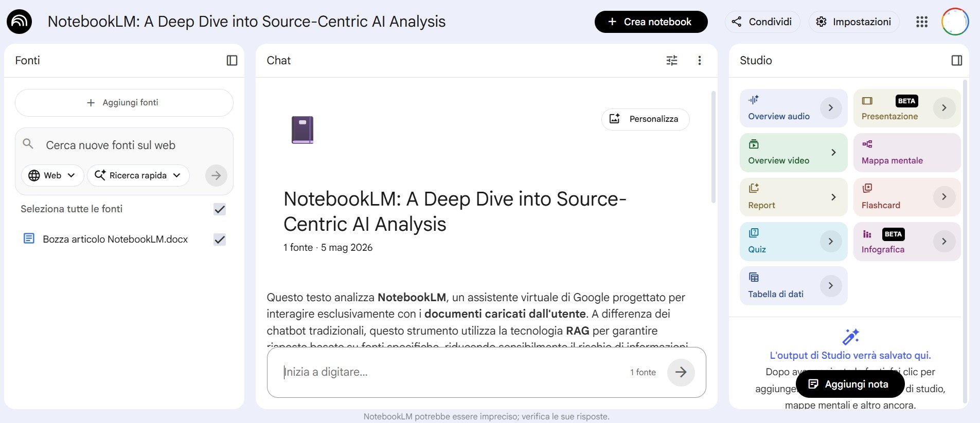Click the Overview audio label
This screenshot has height=423, width=980.
(x=779, y=116)
